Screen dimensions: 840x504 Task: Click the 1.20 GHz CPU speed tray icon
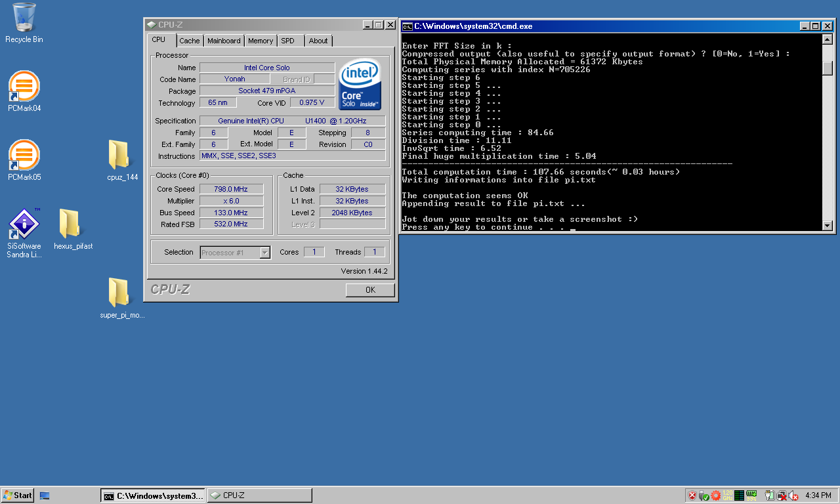(x=728, y=495)
